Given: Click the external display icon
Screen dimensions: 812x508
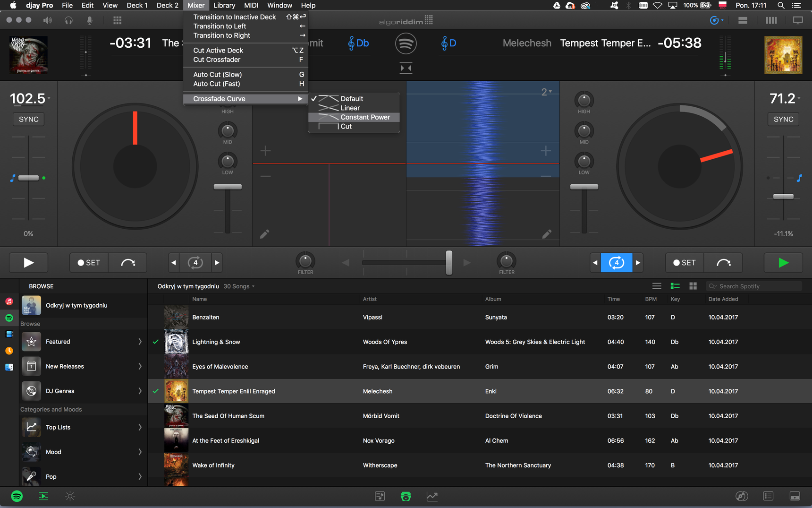Looking at the screenshot, I should [x=798, y=20].
